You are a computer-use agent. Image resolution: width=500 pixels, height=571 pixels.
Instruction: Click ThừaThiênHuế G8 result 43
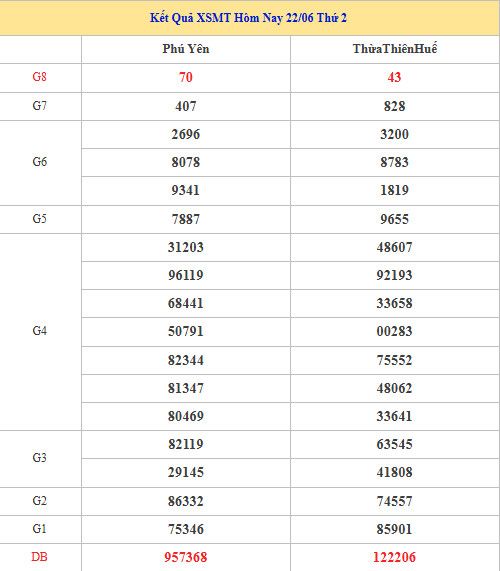point(394,77)
